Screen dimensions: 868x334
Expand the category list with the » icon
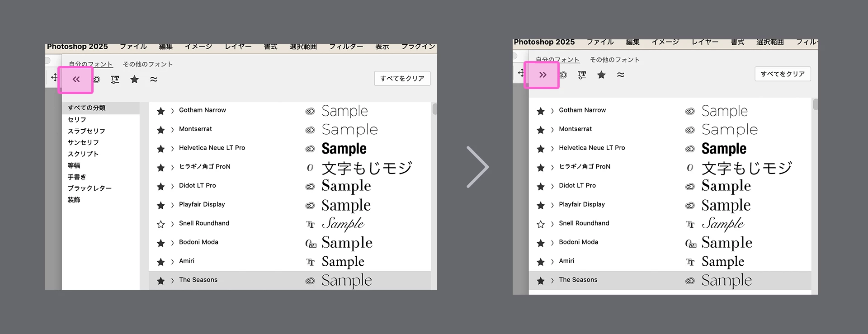tap(543, 75)
